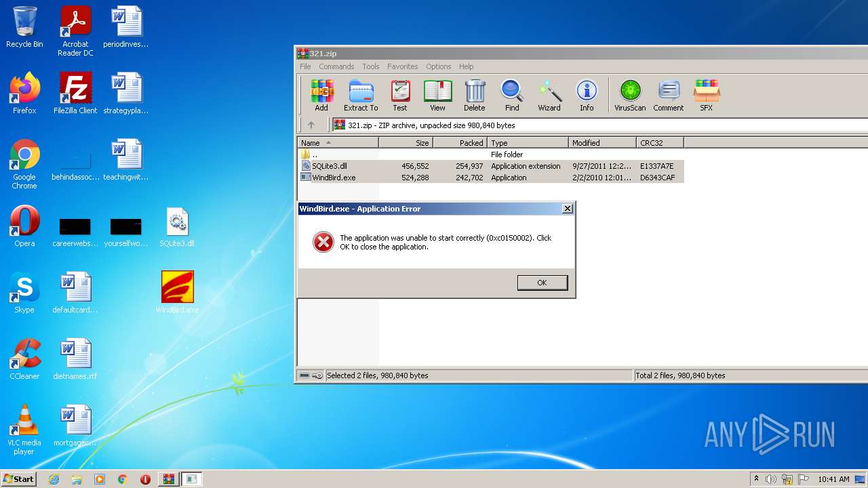
Task: Click the volume speaker tray icon
Action: (x=770, y=479)
